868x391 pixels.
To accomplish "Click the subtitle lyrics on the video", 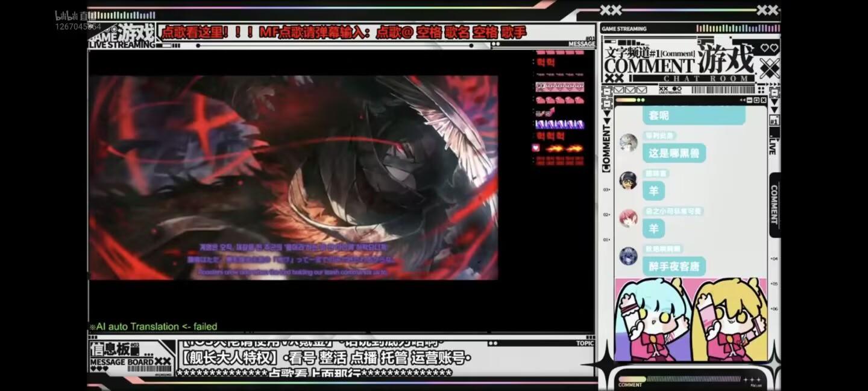I will point(294,259).
